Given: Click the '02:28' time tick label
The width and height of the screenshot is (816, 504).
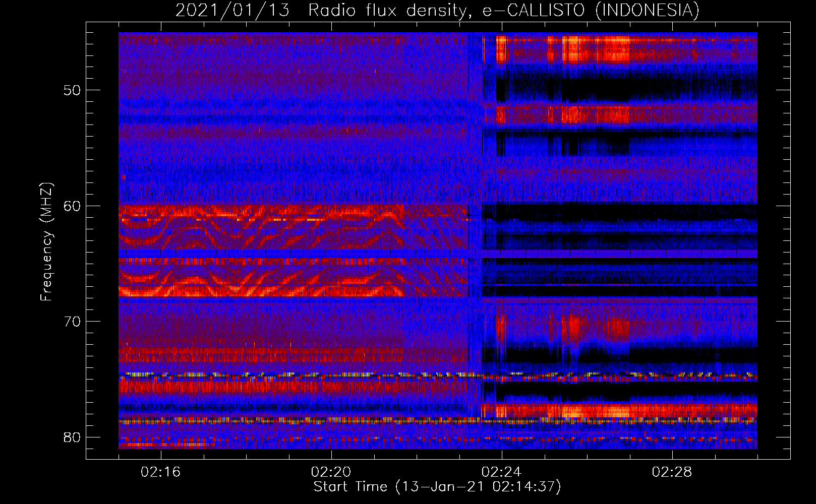Looking at the screenshot, I should pos(672,472).
